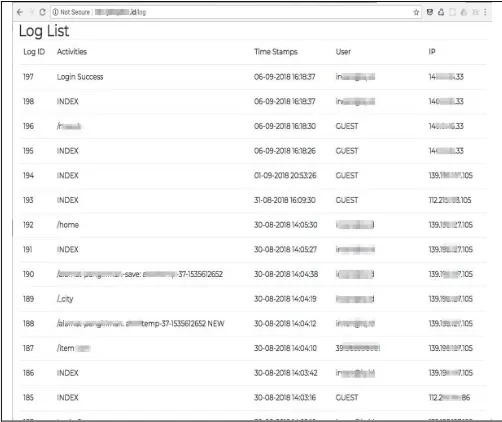Screen dimensions: 502x422
Task: Click the IP address in row 193
Action: tap(450, 200)
